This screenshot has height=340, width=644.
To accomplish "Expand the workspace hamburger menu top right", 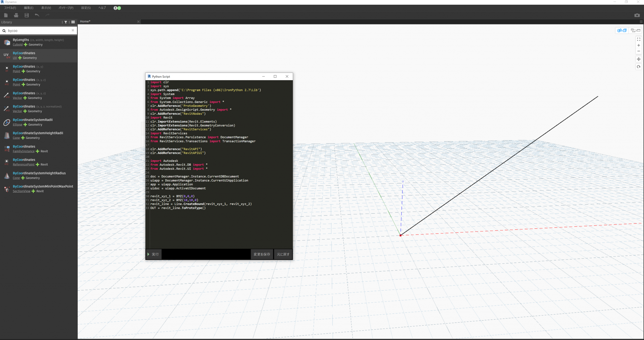I will [x=641, y=22].
